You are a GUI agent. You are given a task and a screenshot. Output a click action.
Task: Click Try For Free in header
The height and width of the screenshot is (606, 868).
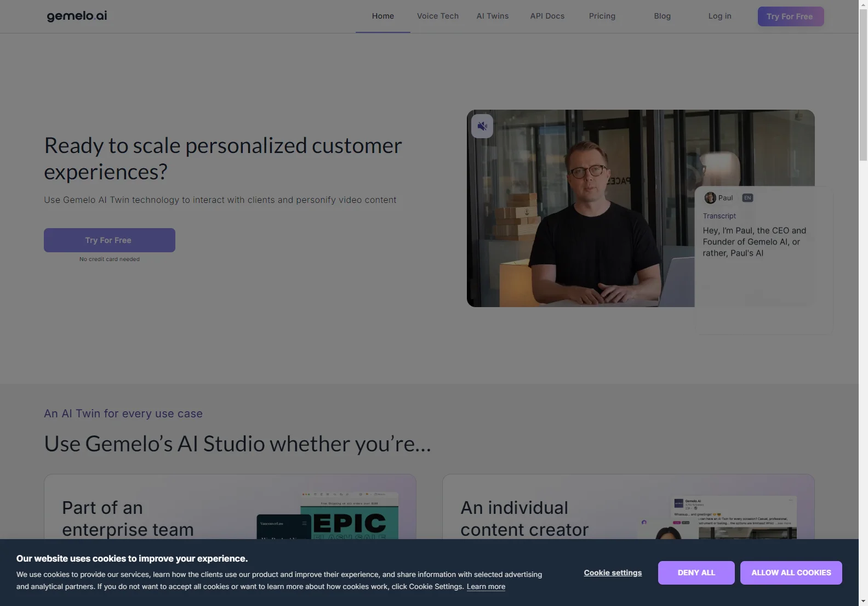(791, 16)
